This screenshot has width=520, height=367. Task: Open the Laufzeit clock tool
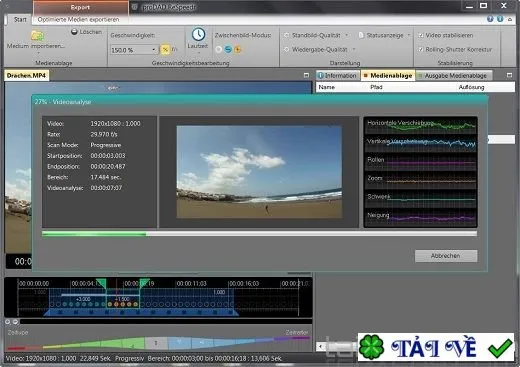click(x=198, y=34)
